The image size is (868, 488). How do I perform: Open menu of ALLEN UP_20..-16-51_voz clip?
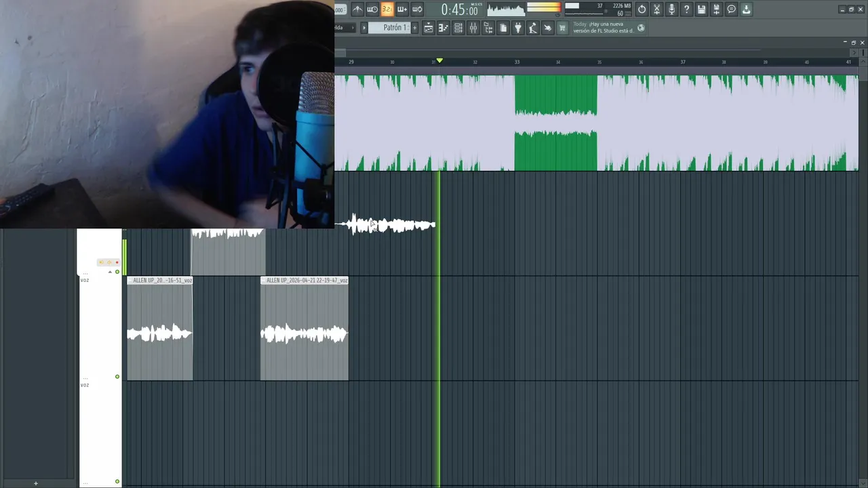pyautogui.click(x=131, y=280)
